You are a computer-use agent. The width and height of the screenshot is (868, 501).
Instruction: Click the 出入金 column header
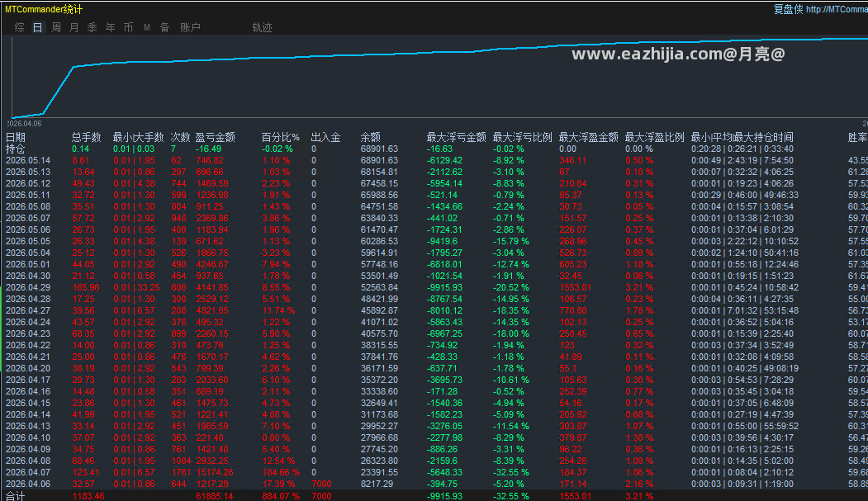point(325,137)
